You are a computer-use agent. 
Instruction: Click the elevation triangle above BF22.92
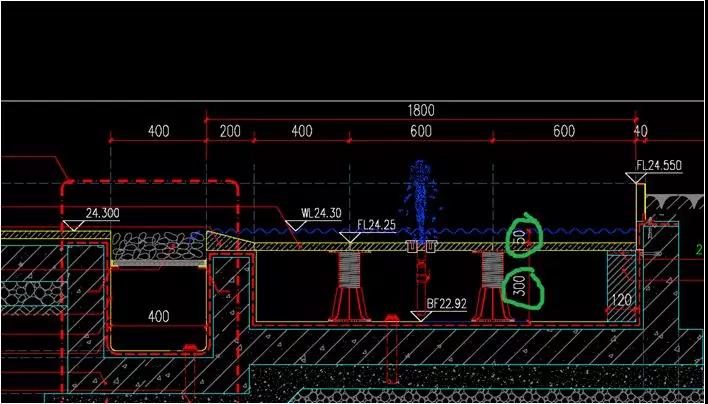tap(420, 316)
